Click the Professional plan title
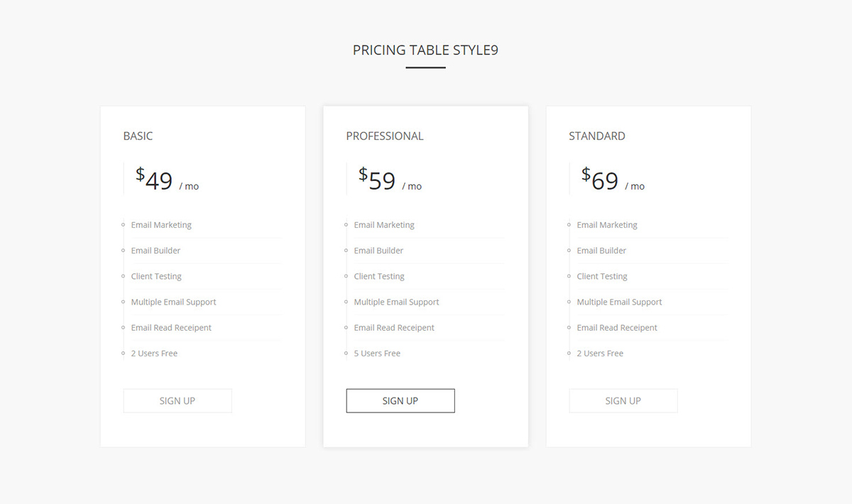The image size is (852, 504). [384, 136]
